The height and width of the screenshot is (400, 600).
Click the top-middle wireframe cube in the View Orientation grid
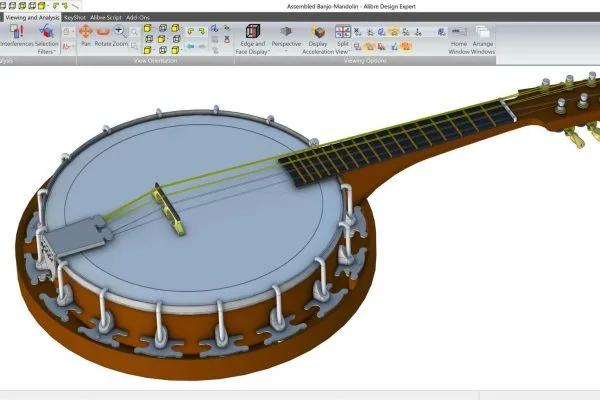point(163,28)
